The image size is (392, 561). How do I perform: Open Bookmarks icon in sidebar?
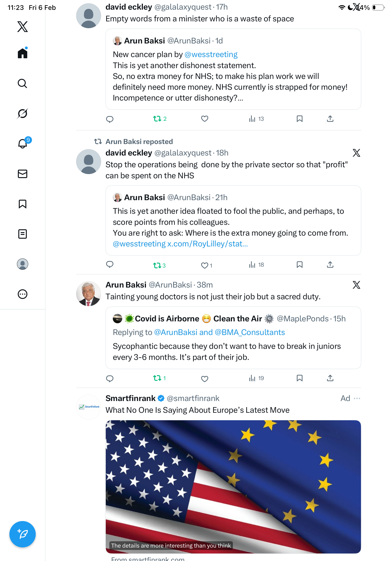23,204
